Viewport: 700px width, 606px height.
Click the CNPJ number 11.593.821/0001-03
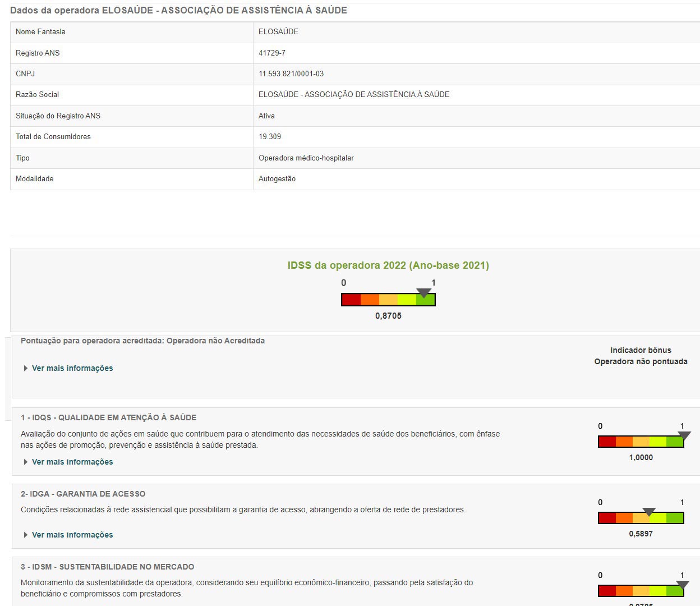tap(291, 74)
